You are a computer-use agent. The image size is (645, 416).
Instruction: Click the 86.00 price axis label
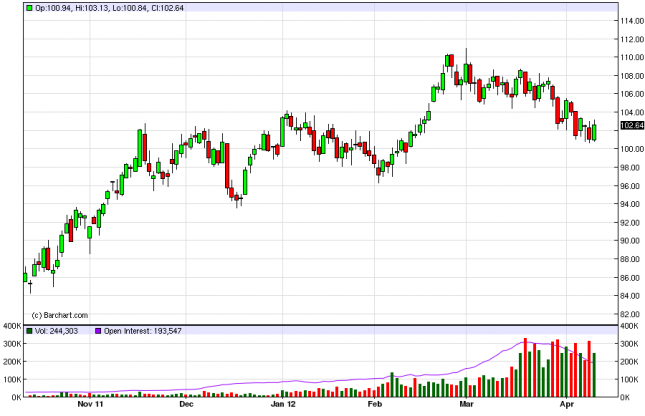pos(632,278)
